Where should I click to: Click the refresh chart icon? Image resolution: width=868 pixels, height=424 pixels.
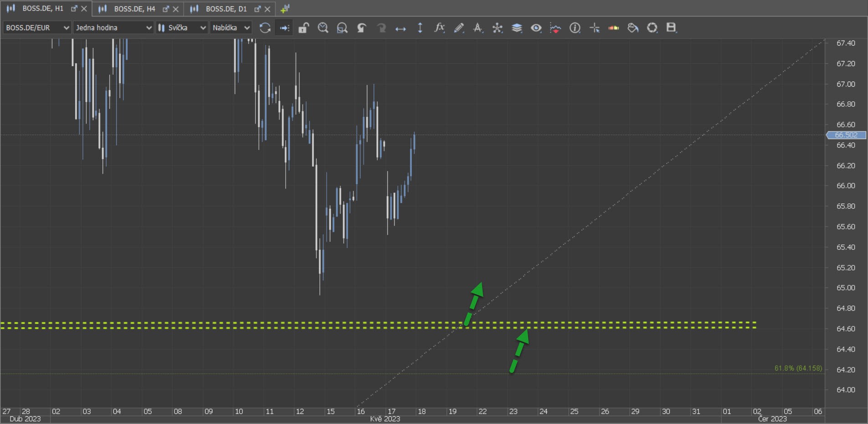pos(265,28)
